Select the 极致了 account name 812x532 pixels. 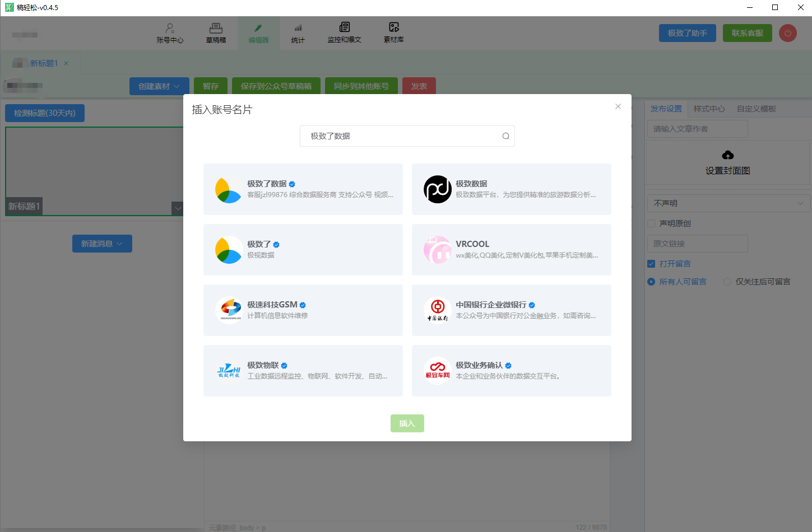coord(259,244)
